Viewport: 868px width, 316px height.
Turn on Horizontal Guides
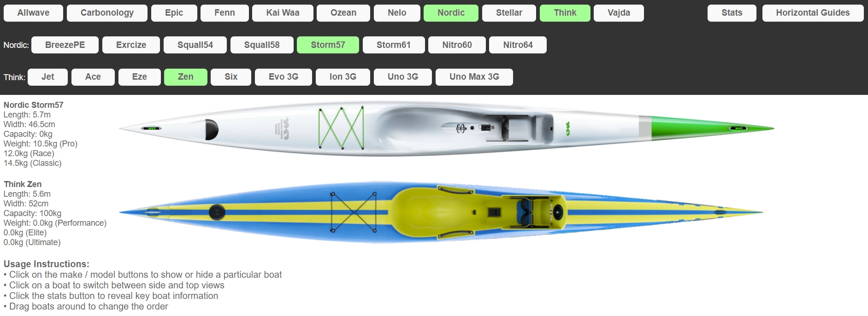813,13
